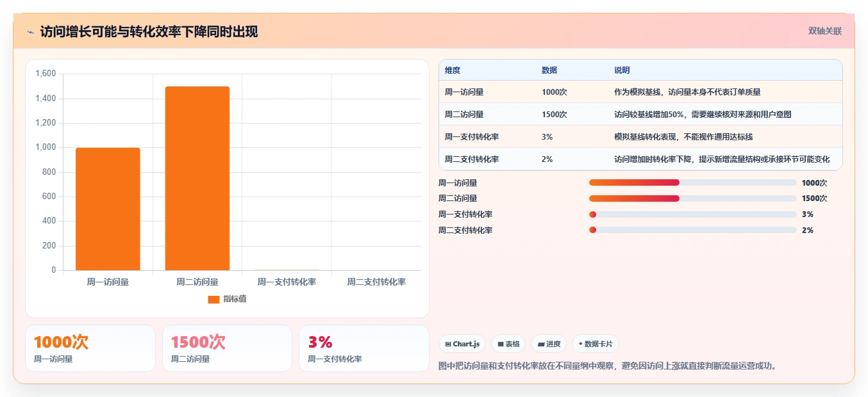This screenshot has height=397, width=868.
Task: Click the orange legend swatch for 指标值
Action: pos(213,299)
